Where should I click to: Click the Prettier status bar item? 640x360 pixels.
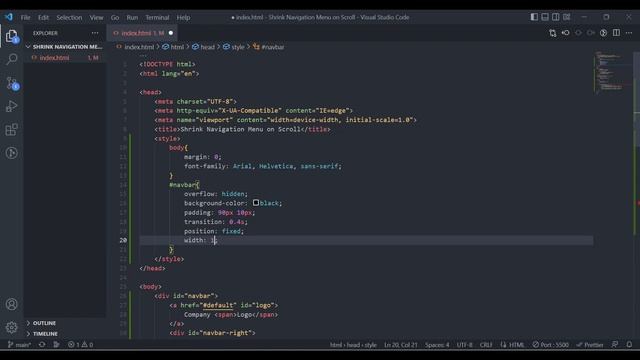pyautogui.click(x=590, y=344)
